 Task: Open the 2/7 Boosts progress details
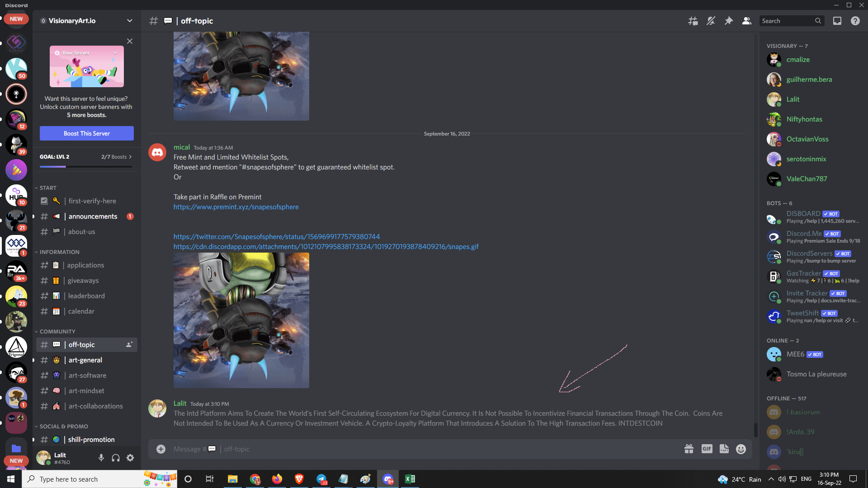(117, 157)
